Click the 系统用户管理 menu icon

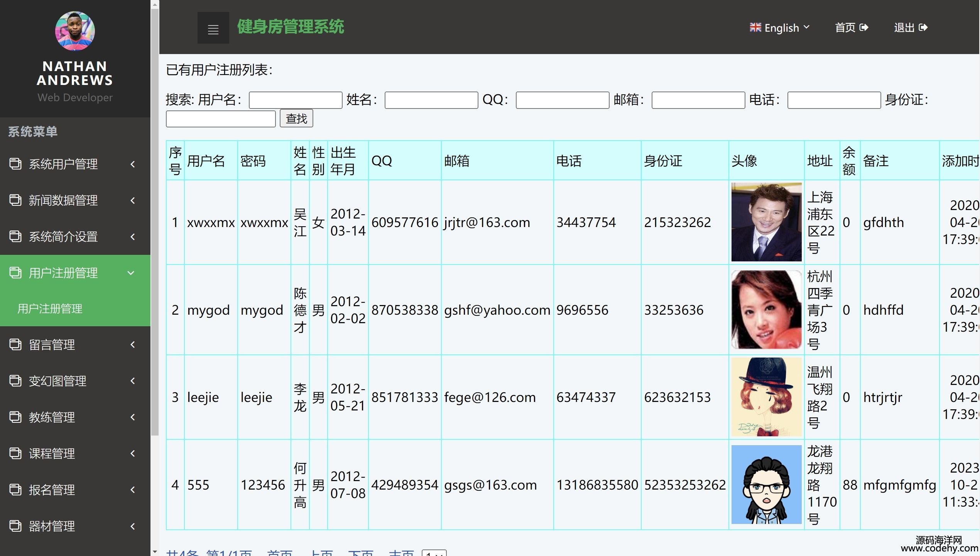tap(15, 164)
